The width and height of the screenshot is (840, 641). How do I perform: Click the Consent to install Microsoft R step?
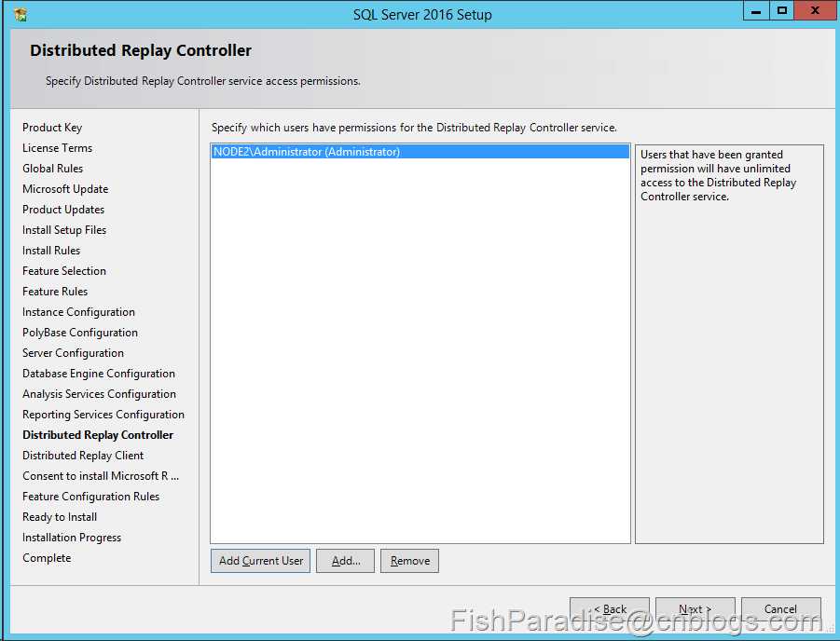(x=101, y=475)
